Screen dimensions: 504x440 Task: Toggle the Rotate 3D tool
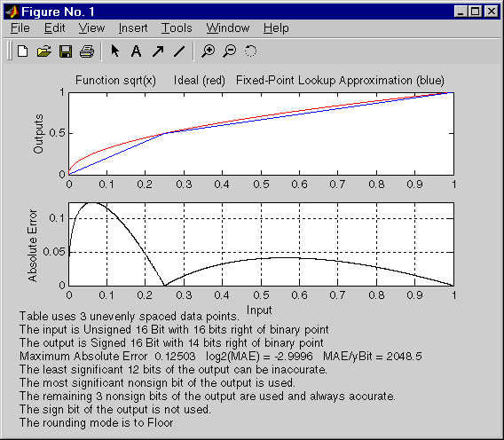click(251, 51)
